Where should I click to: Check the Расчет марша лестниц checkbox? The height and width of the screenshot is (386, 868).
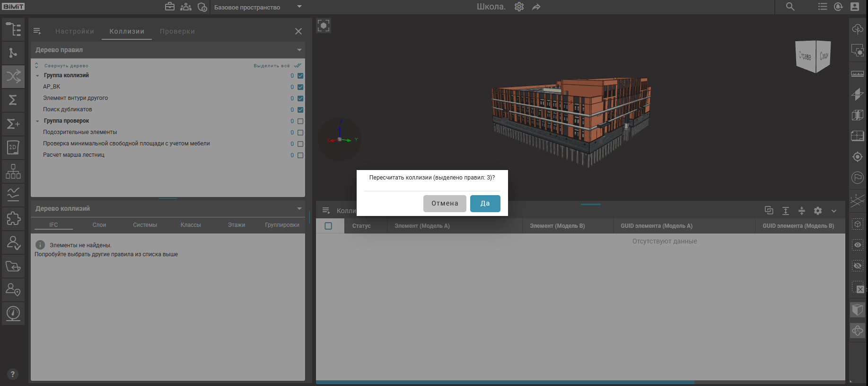[x=300, y=155]
